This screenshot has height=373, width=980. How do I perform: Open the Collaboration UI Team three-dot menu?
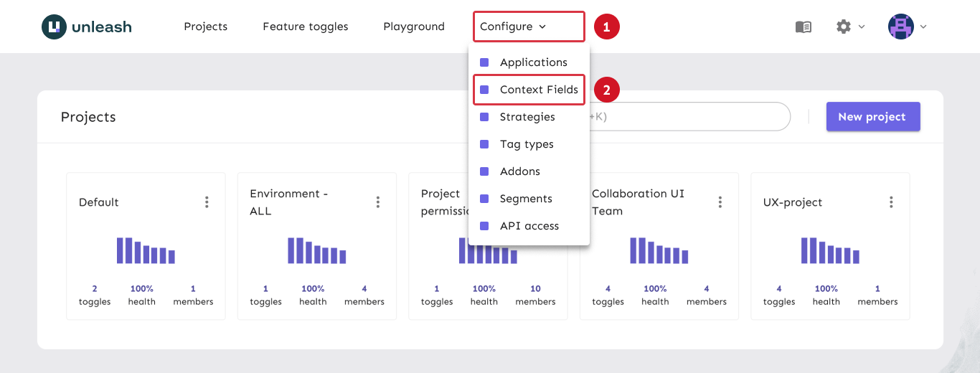720,202
